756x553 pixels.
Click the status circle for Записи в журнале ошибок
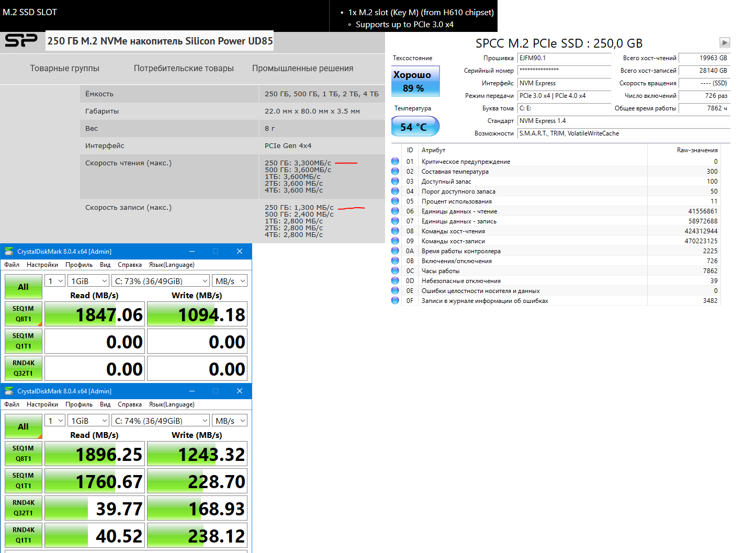[x=395, y=300]
